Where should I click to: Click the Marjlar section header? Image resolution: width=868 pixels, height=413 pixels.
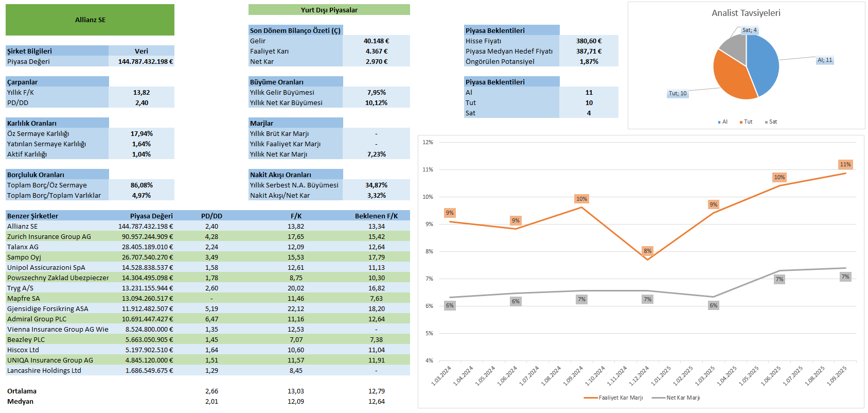[x=295, y=123]
